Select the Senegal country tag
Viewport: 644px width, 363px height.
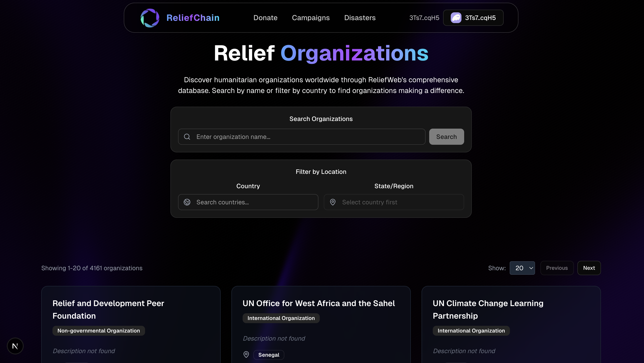[x=268, y=355]
